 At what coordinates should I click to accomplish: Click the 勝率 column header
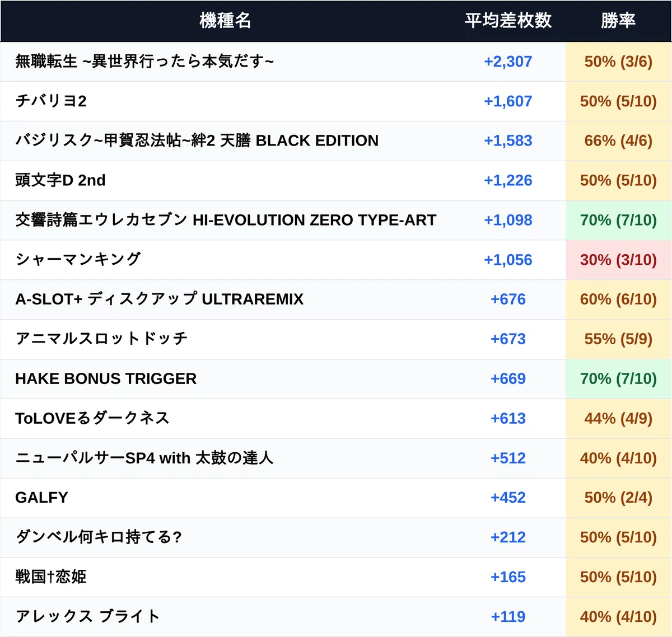coord(618,21)
